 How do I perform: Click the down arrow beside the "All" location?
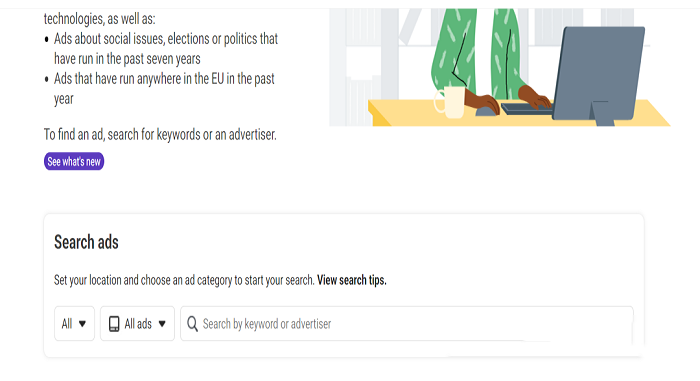82,324
